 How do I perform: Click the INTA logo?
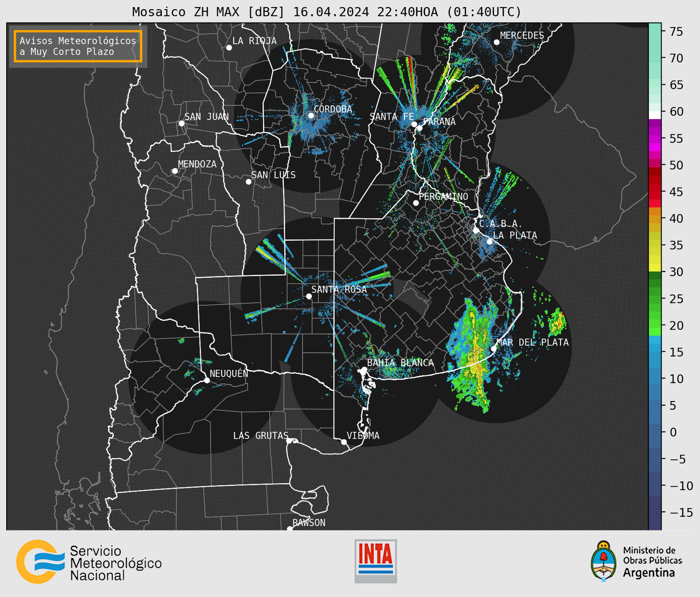(x=376, y=561)
